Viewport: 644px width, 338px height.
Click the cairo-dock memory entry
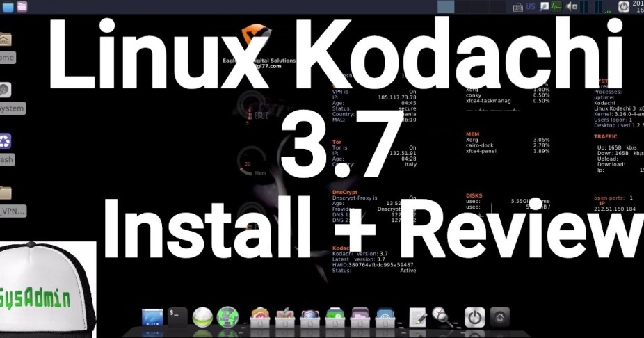(x=508, y=145)
